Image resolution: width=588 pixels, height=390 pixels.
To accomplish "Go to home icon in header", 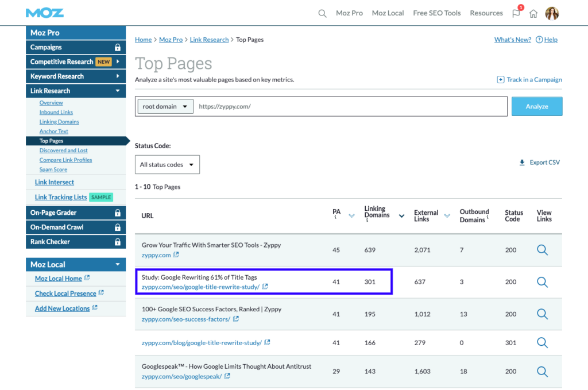I will [533, 14].
